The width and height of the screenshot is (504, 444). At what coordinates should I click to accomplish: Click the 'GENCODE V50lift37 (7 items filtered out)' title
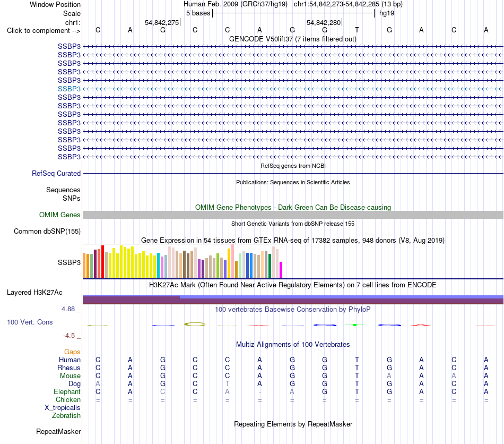click(293, 39)
